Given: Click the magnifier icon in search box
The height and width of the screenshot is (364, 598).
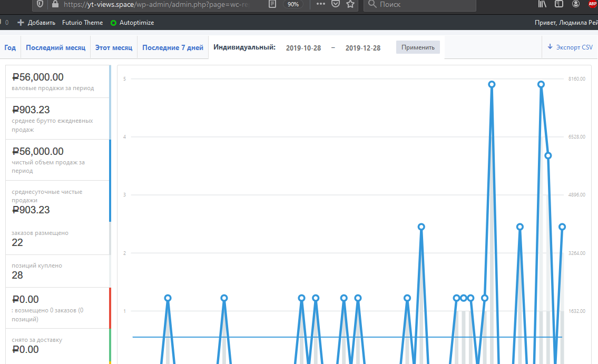Looking at the screenshot, I should (372, 4).
